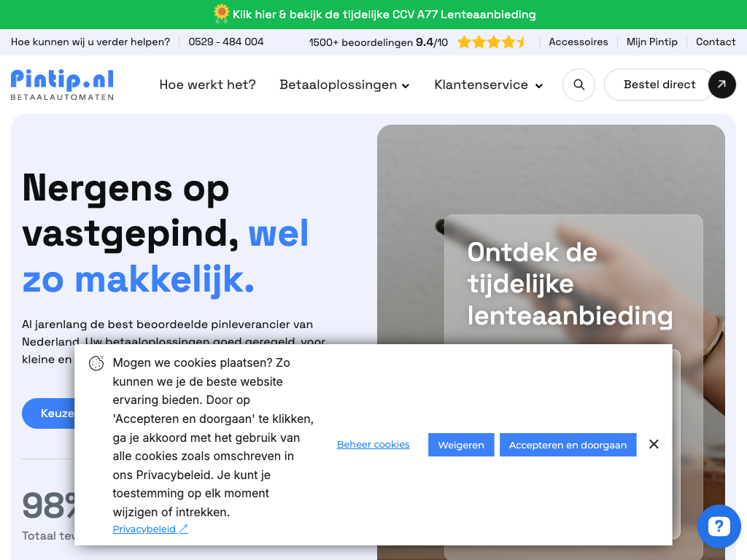This screenshot has width=747, height=560.
Task: Expand the Klantenservice dropdown menu
Action: (x=488, y=85)
